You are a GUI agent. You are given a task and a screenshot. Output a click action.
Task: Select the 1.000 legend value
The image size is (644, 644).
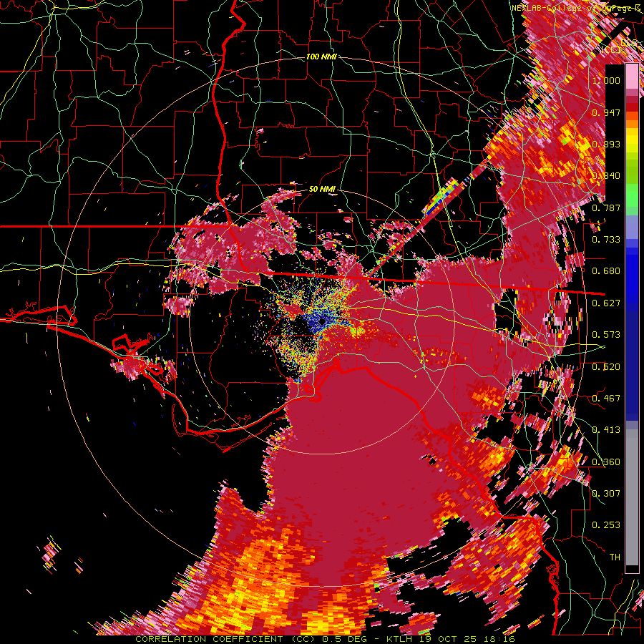click(606, 80)
